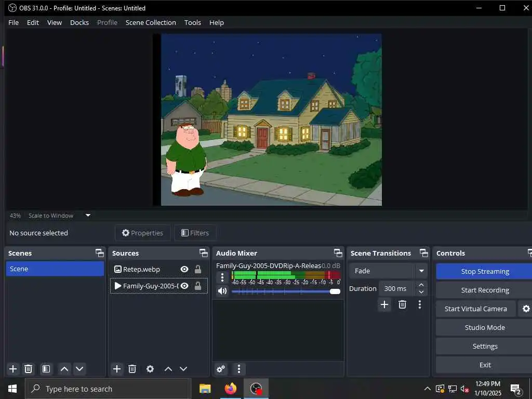Click Start Virtual Camera button

(476, 309)
